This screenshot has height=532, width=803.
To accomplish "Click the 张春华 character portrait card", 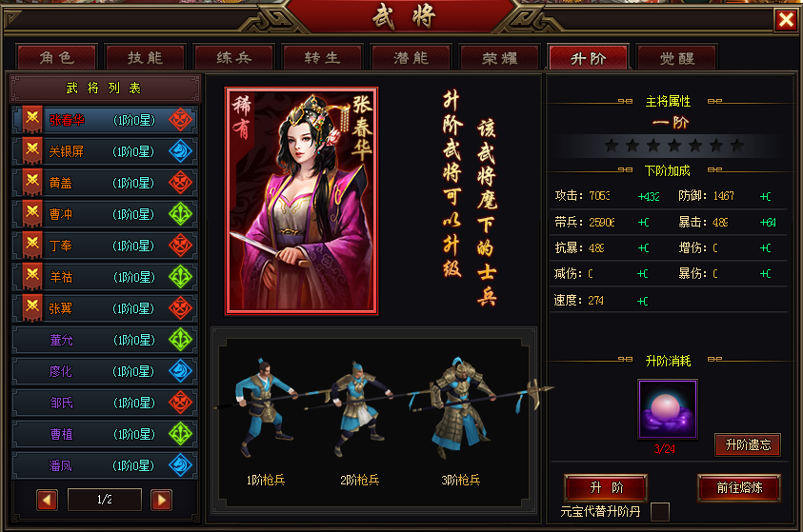I will [302, 201].
